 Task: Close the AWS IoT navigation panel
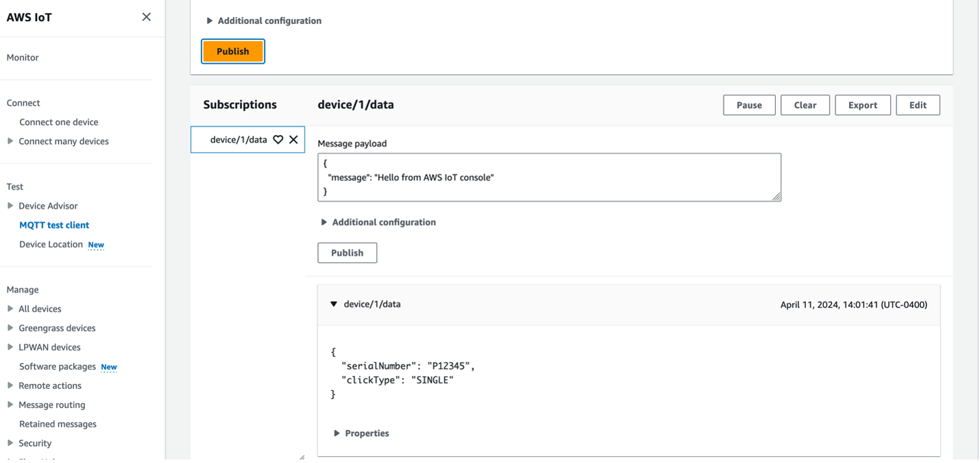pos(146,16)
